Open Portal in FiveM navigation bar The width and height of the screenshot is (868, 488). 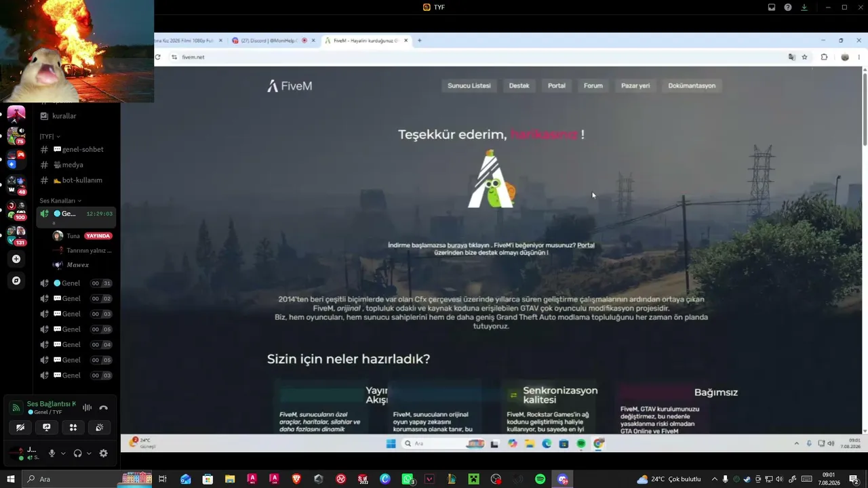pyautogui.click(x=557, y=85)
